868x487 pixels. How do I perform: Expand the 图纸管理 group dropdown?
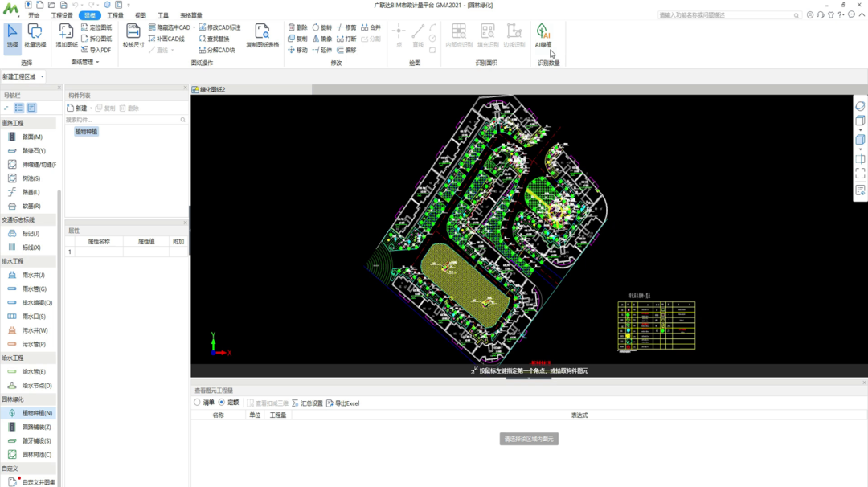(x=97, y=63)
